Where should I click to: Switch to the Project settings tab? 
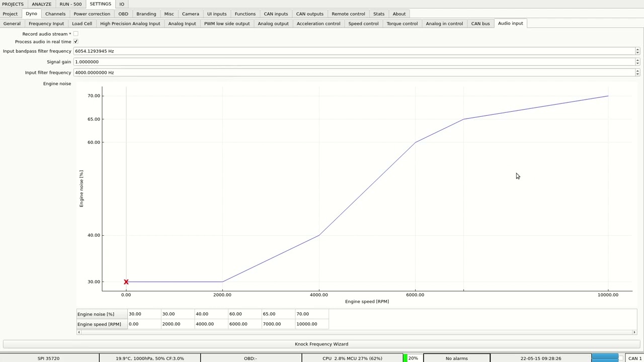point(10,14)
